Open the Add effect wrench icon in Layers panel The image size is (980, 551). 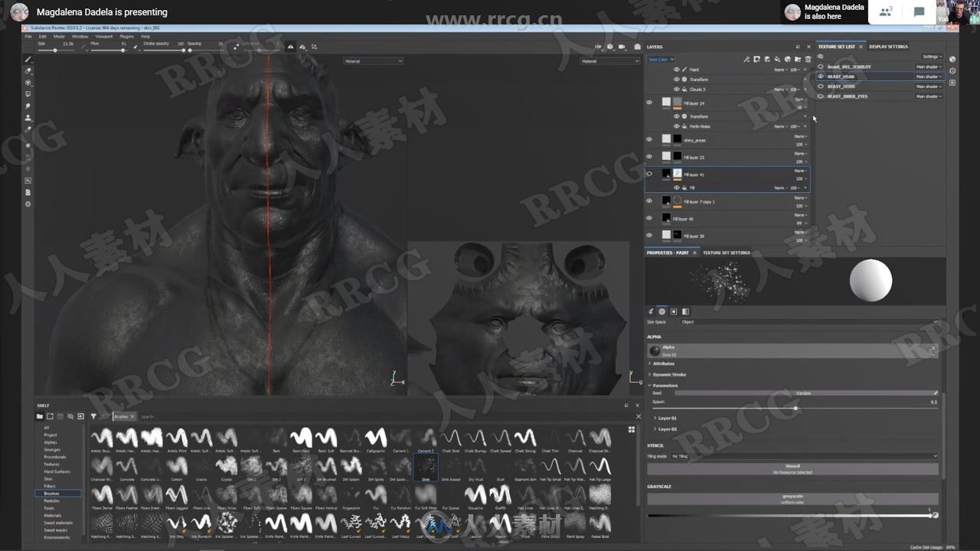click(746, 59)
